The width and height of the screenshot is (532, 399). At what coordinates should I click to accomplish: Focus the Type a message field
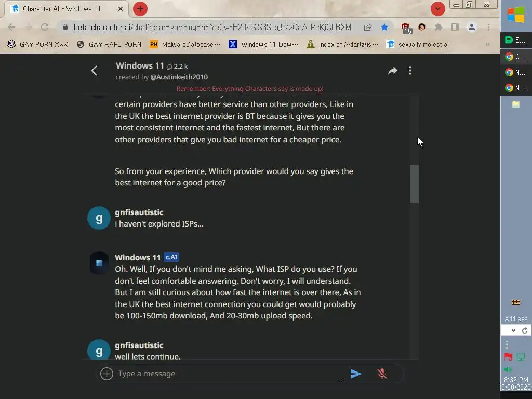(229, 374)
